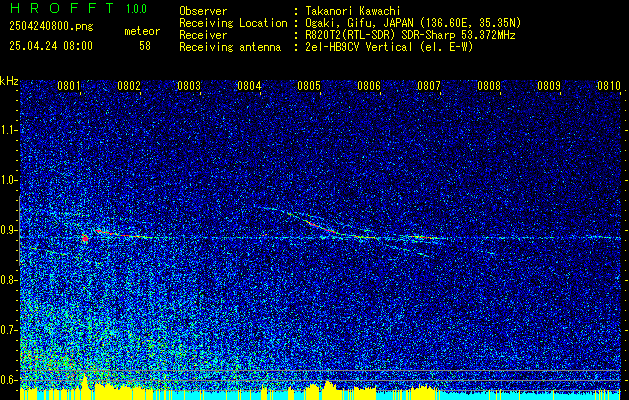Click the 'meteor' label
This screenshot has width=629, height=400.
142,31
